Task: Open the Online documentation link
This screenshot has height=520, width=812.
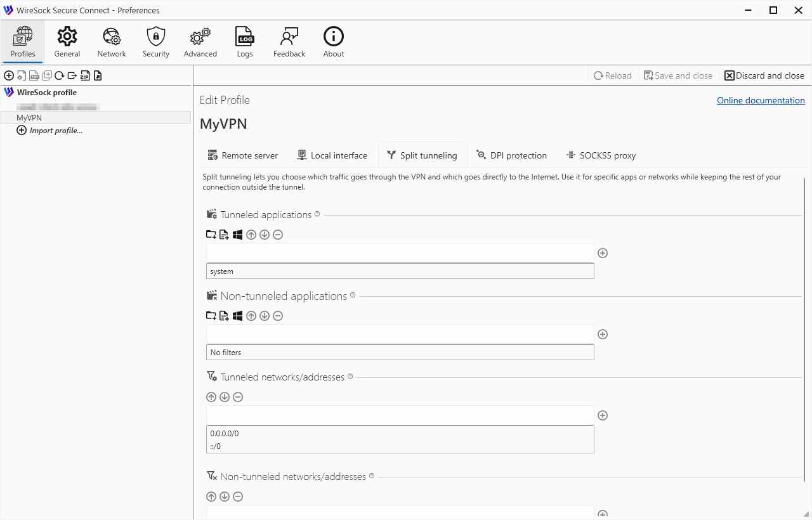Action: tap(761, 100)
